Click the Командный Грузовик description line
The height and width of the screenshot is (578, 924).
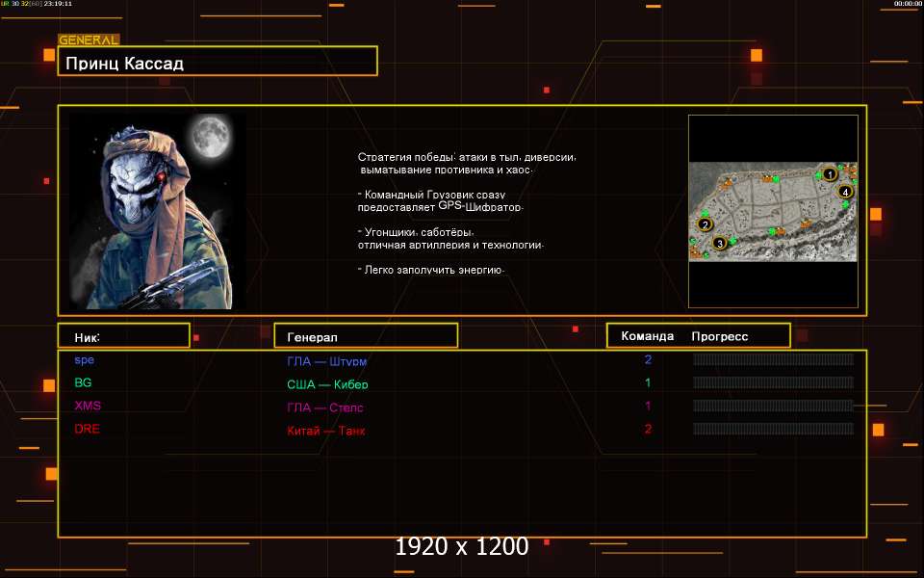point(431,194)
